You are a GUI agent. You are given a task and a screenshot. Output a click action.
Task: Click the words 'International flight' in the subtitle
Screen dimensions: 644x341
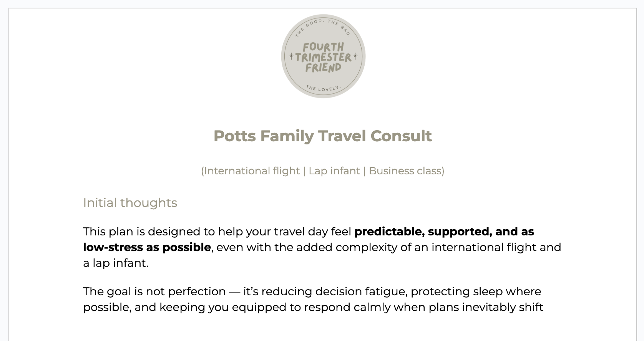pos(252,170)
